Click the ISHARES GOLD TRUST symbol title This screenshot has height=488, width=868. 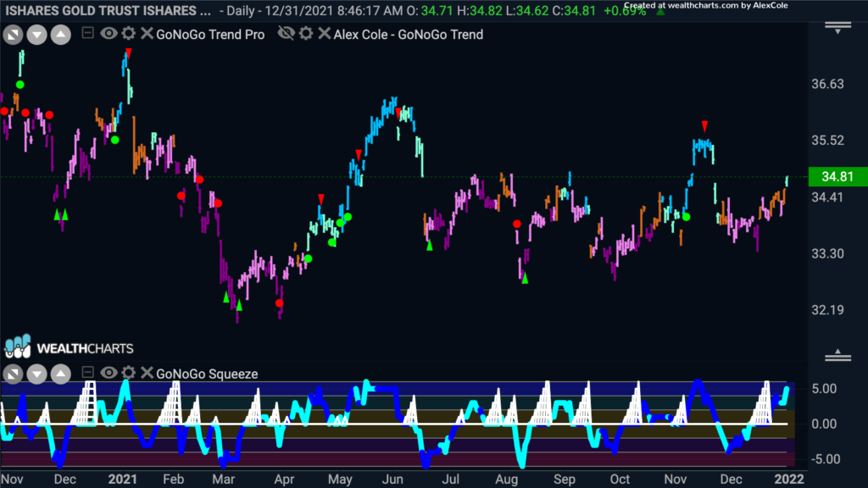[108, 10]
